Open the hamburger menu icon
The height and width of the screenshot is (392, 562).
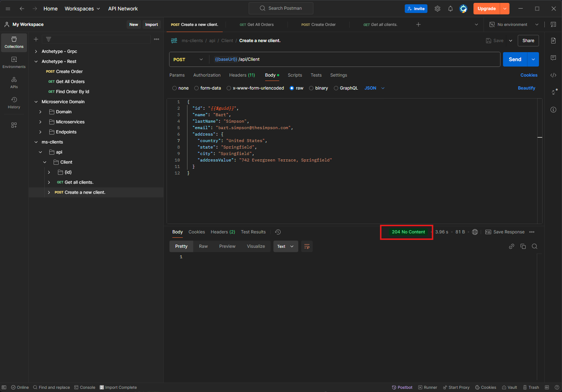click(x=8, y=9)
